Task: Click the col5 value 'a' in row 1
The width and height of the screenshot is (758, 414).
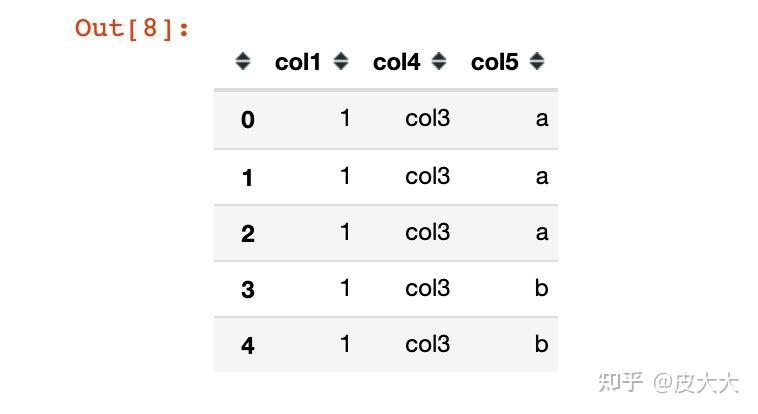Action: (542, 177)
